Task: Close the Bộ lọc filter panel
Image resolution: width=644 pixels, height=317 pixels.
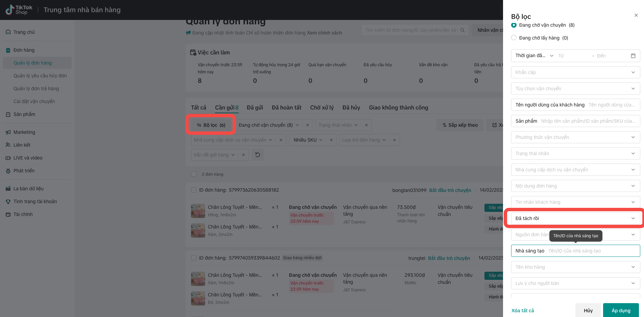Action: coord(636,15)
